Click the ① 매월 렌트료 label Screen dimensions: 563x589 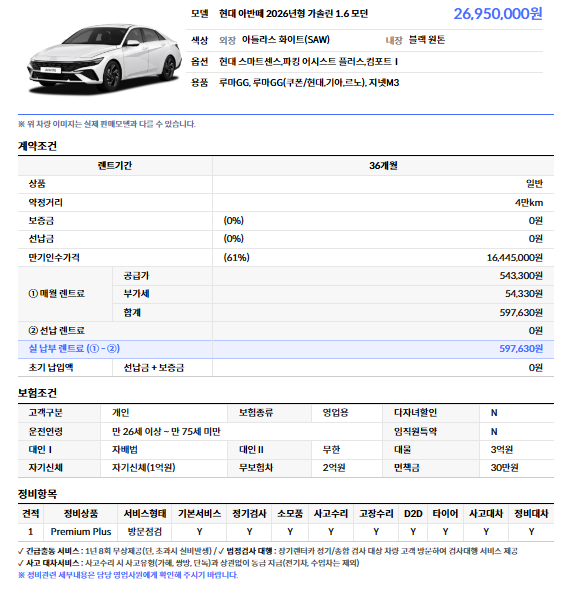pos(57,294)
